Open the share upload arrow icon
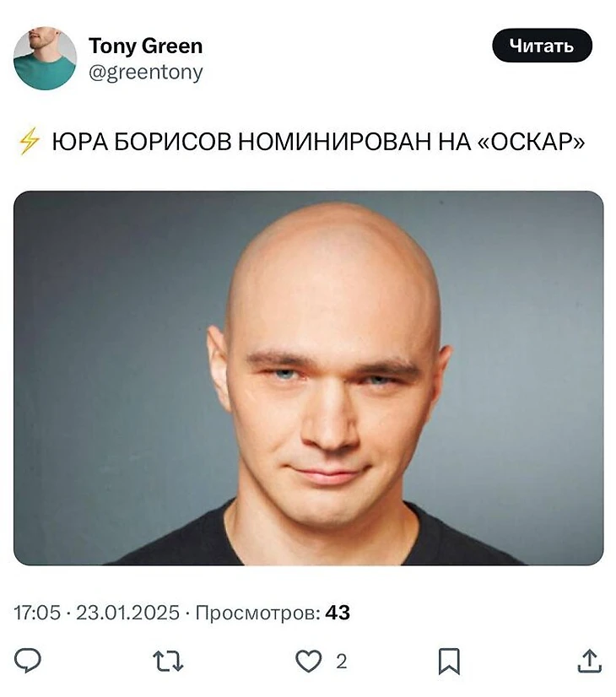Image resolution: width=616 pixels, height=697 pixels. 589,662
